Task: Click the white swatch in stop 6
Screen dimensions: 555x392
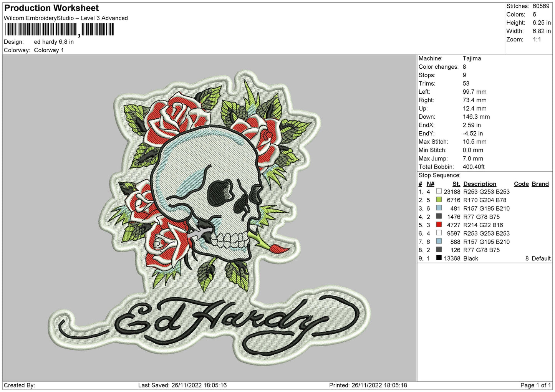Action: [439, 233]
